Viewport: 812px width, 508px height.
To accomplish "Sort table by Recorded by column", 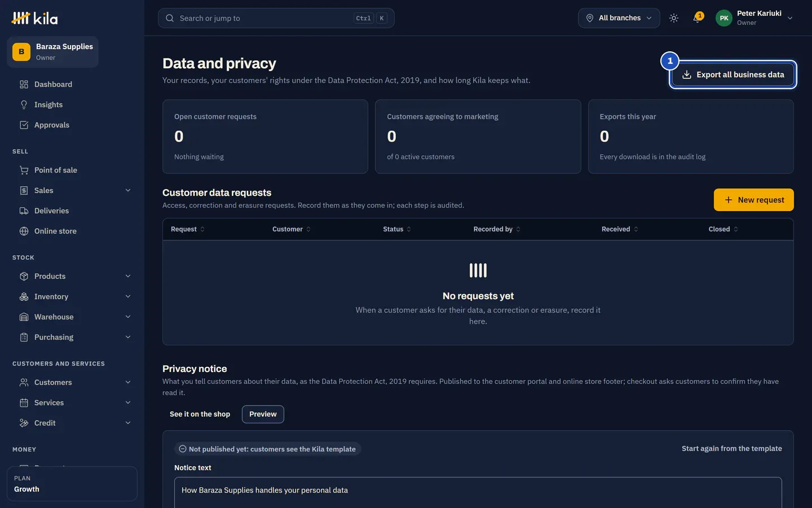I will [x=497, y=229].
